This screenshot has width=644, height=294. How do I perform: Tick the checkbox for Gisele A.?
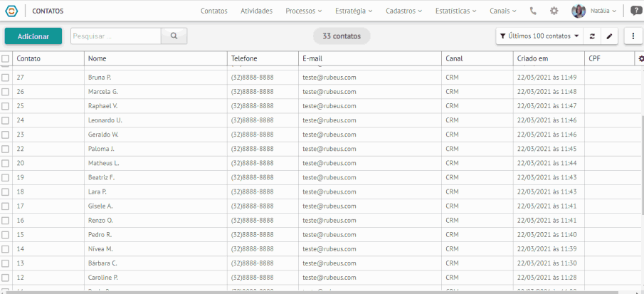(5, 206)
